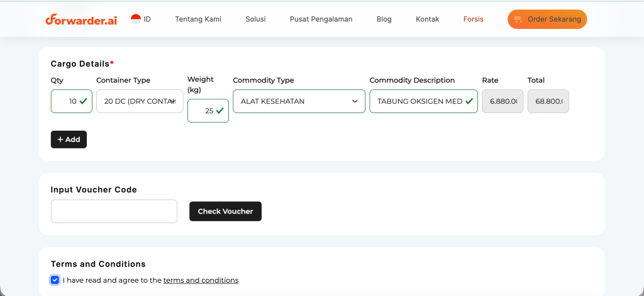Open the Kontak page
This screenshot has width=644, height=296.
tap(427, 19)
